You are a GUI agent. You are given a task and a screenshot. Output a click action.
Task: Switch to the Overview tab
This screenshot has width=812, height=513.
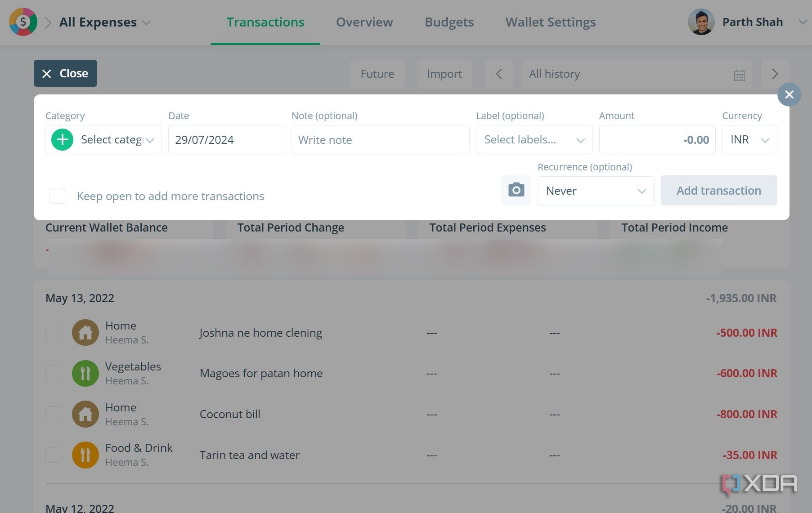364,22
